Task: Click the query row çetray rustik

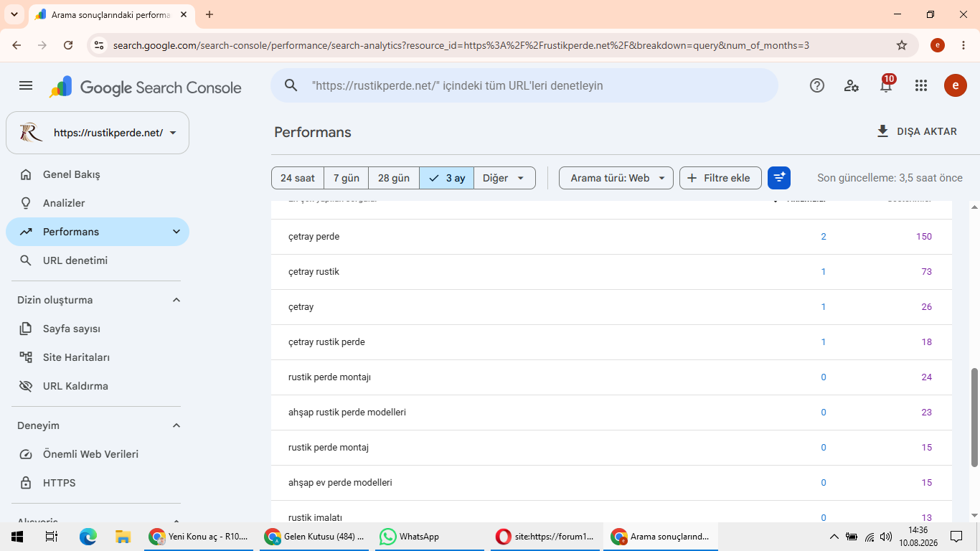Action: 611,272
